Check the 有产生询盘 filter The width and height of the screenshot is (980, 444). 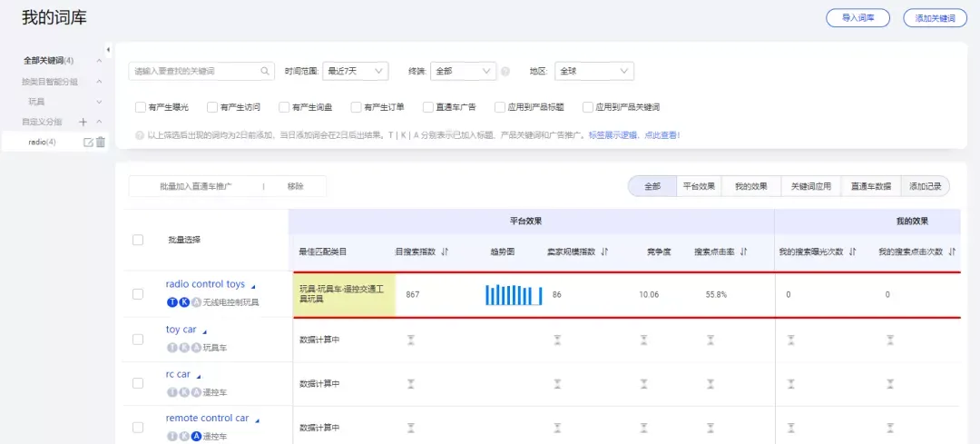click(x=284, y=107)
